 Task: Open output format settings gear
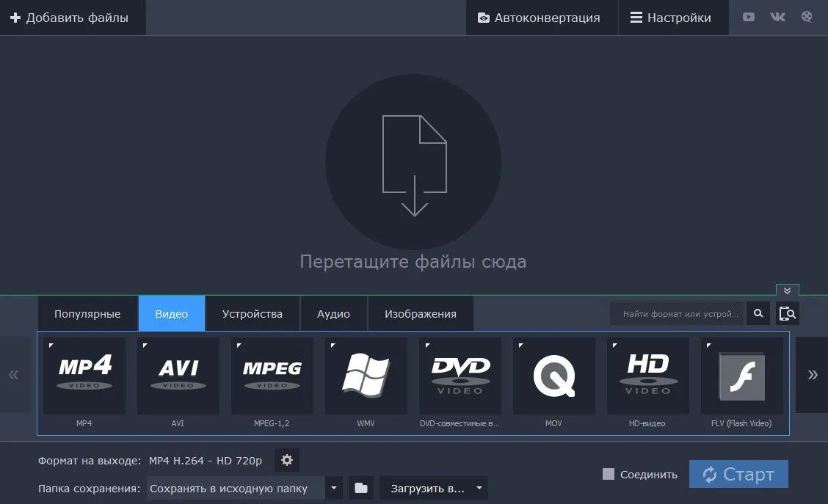[287, 460]
